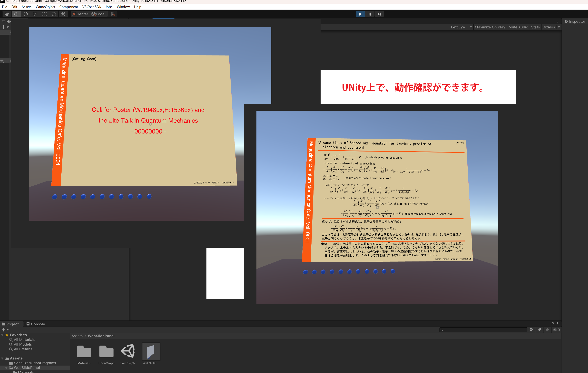Switch Local handle orientation to Global
This screenshot has width=588, height=373.
click(x=98, y=14)
